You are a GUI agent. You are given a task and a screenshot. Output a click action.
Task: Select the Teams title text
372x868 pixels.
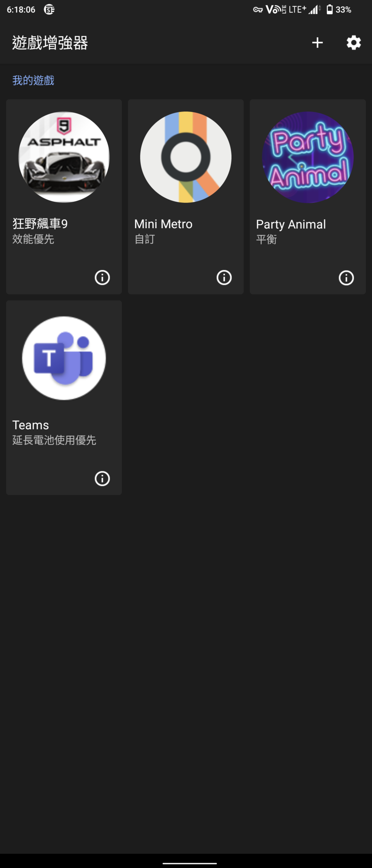[x=31, y=425]
